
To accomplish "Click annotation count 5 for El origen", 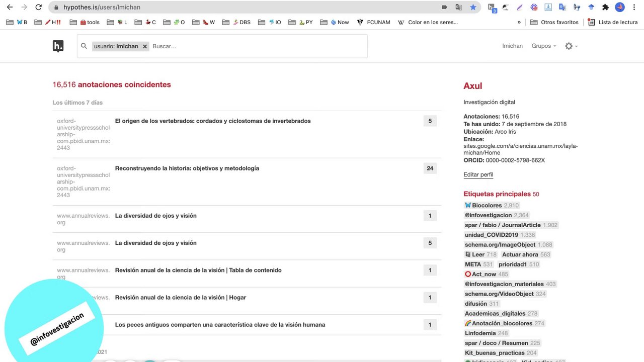I will pyautogui.click(x=430, y=121).
